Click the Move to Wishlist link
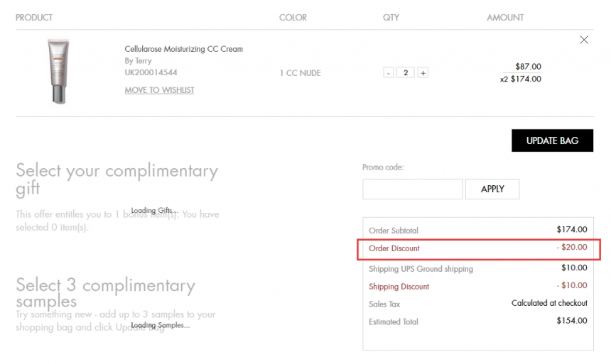This screenshot has height=364, width=611. (159, 90)
